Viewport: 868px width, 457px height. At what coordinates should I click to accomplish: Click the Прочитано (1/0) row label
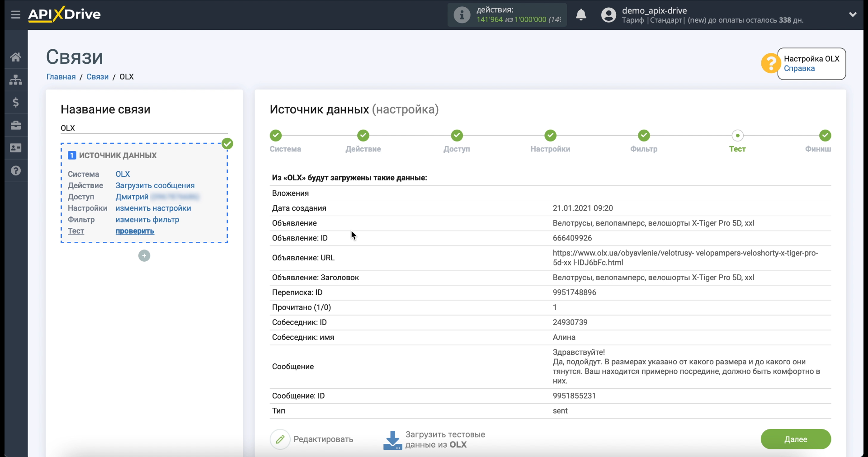click(302, 307)
